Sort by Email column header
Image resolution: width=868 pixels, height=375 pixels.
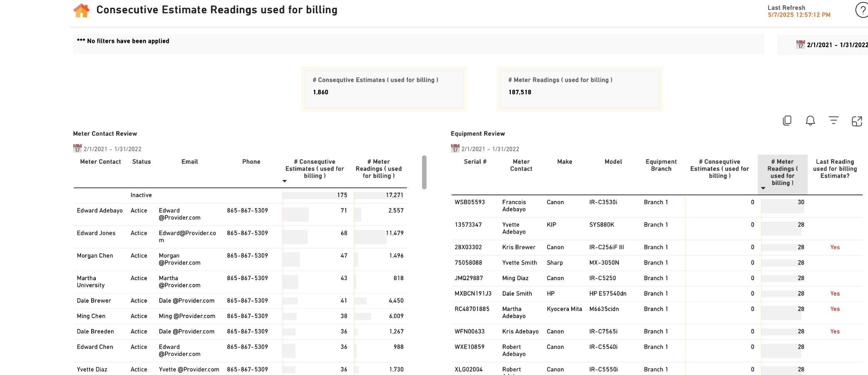(x=190, y=162)
